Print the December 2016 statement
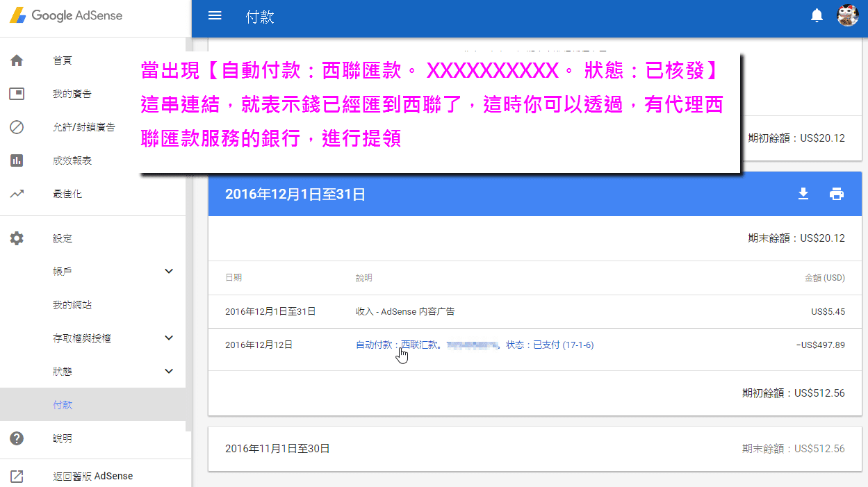868x487 pixels. (837, 194)
